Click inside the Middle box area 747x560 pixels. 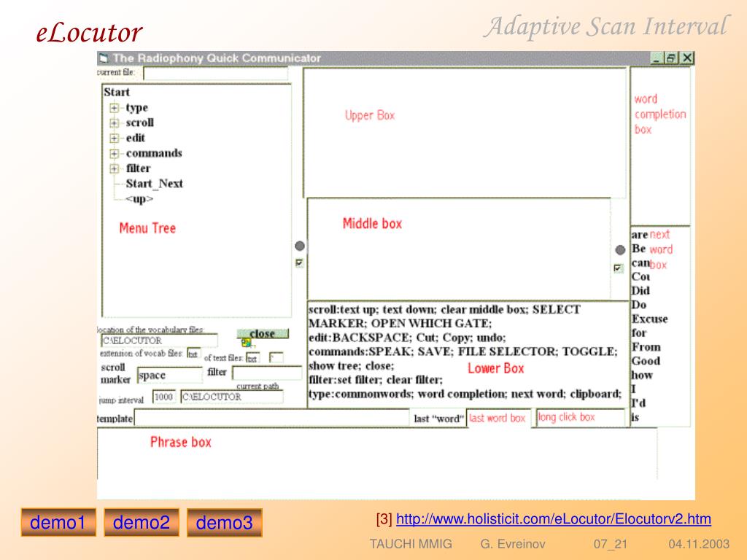click(459, 249)
